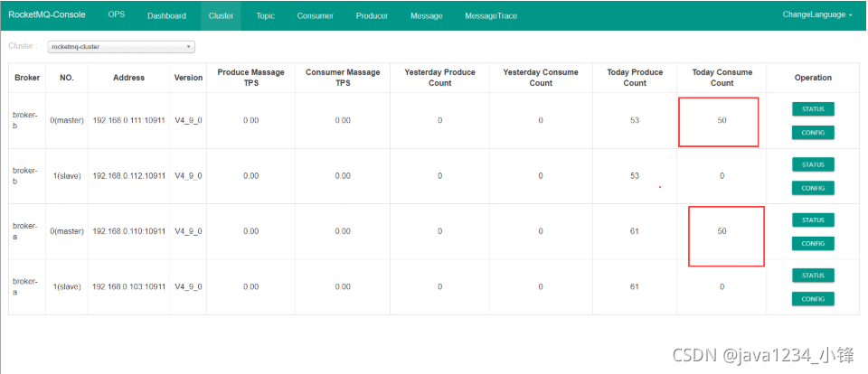868x374 pixels.
Task: Click CONFIG for broker-b slave 192.168.0.112
Action: [x=813, y=188]
